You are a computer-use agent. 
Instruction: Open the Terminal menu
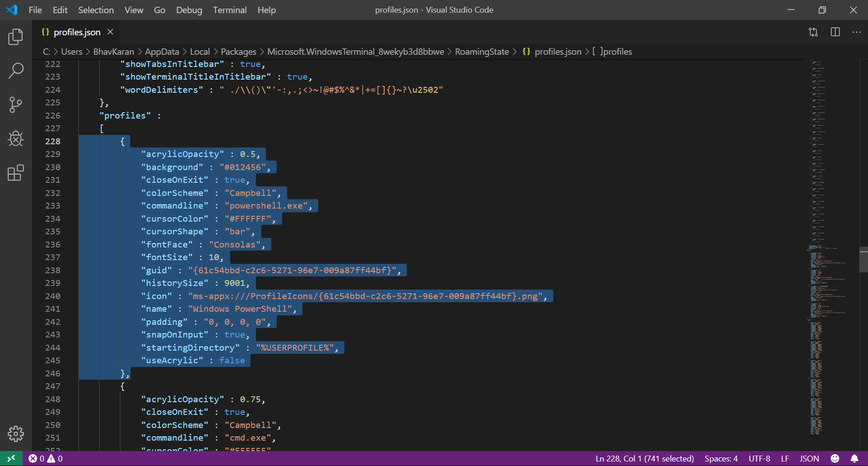click(x=230, y=10)
